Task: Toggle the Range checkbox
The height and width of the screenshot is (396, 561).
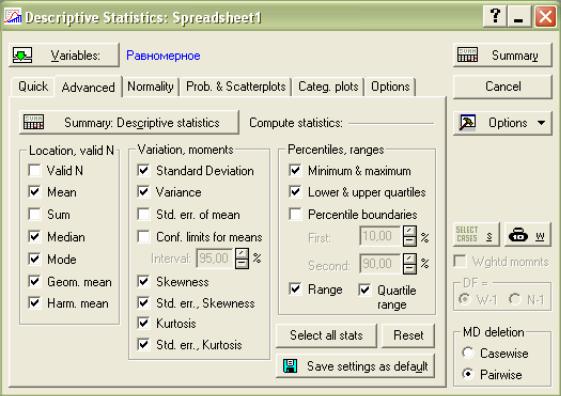Action: [295, 289]
